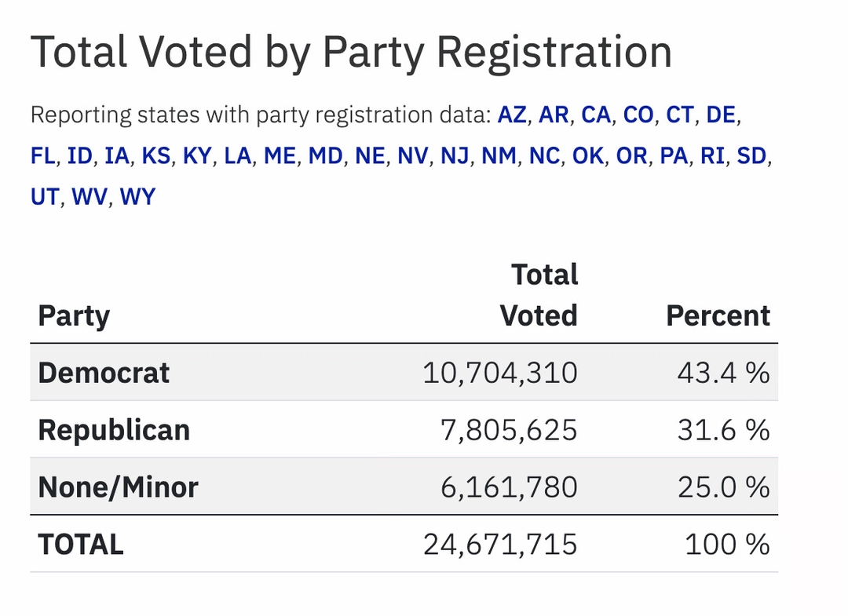Open the WV state link
The width and height of the screenshot is (848, 616).
(x=90, y=197)
